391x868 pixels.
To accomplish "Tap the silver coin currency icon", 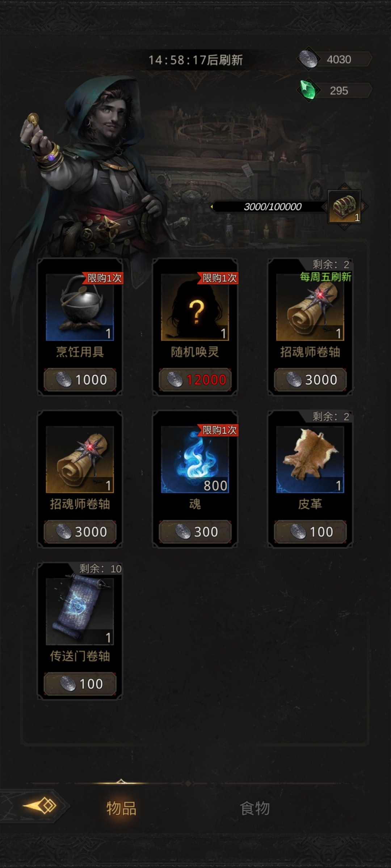I will [309, 59].
